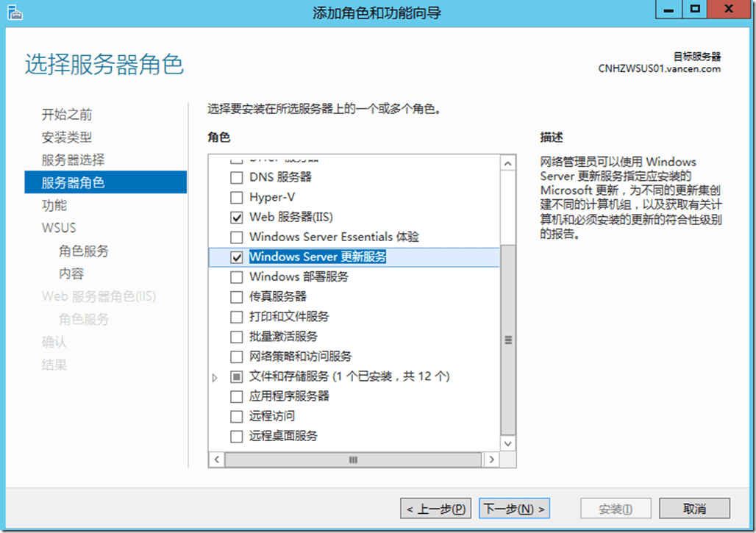Click the Windows 部署服务 role label
This screenshot has width=756, height=533.
click(299, 277)
